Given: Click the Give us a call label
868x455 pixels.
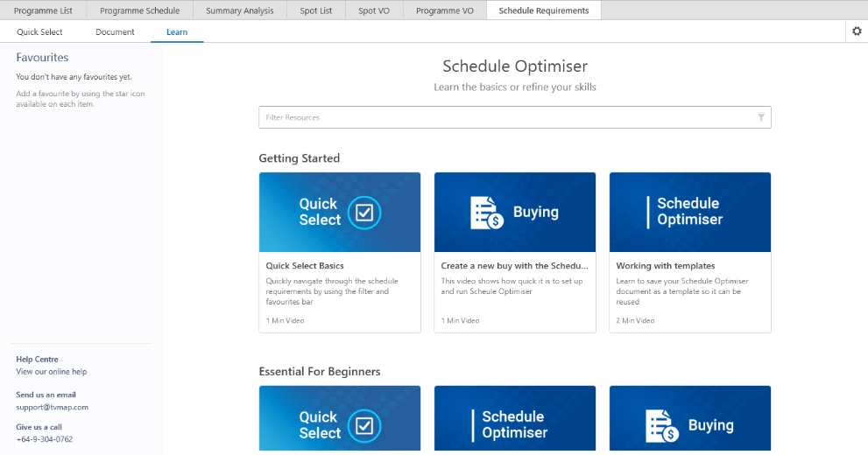Looking at the screenshot, I should coord(39,427).
